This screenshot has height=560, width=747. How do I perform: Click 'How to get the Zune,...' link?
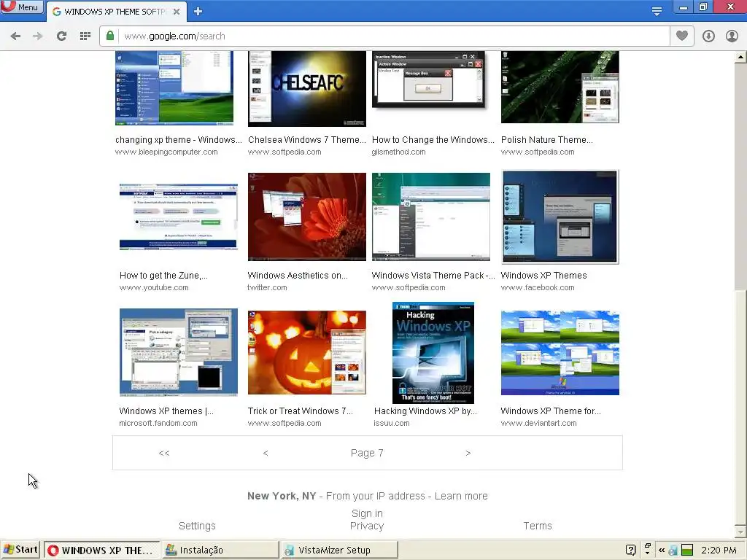click(163, 275)
